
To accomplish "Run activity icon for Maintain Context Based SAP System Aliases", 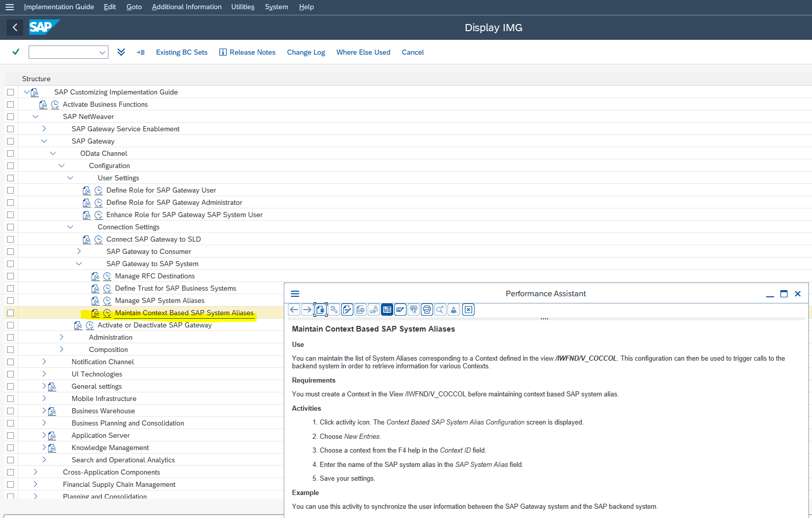I will coord(107,313).
